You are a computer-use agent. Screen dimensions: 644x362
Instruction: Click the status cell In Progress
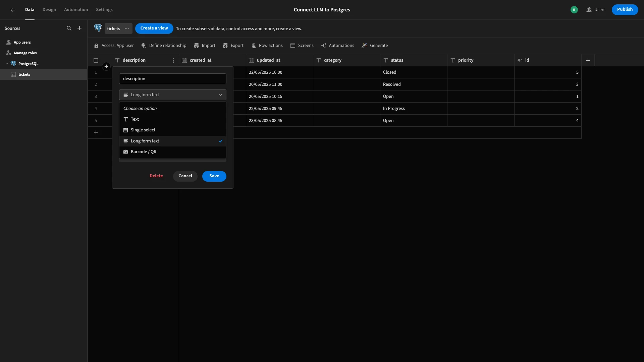point(414,109)
